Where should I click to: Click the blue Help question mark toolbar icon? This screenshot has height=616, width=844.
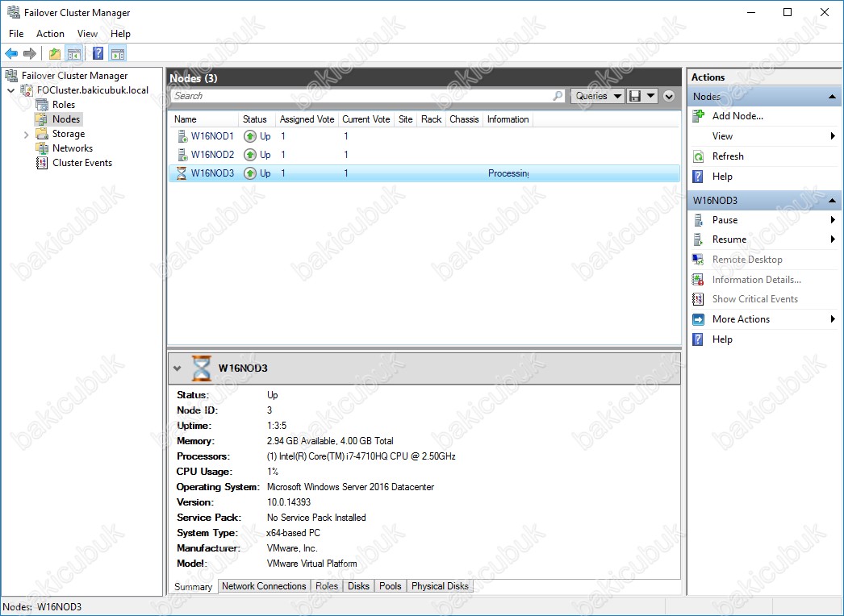pos(98,53)
